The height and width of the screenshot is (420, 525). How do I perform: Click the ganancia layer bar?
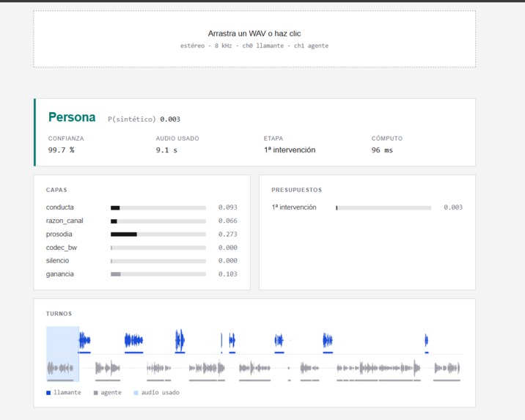click(x=158, y=274)
